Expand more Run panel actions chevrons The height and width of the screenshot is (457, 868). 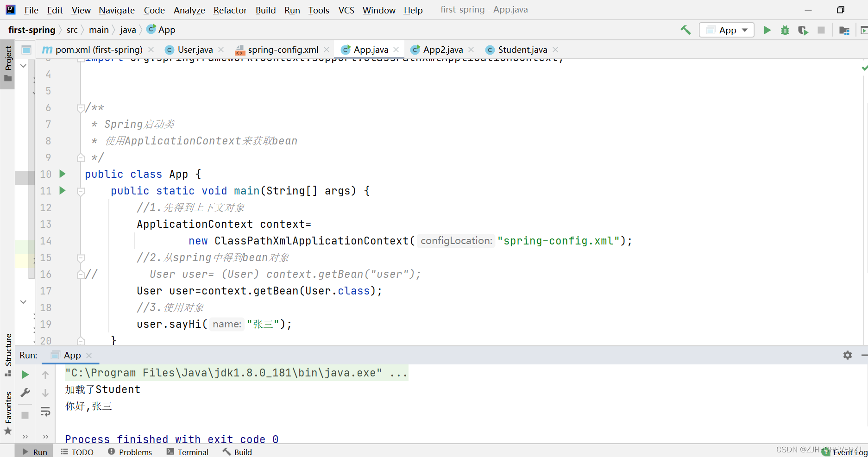click(x=25, y=436)
